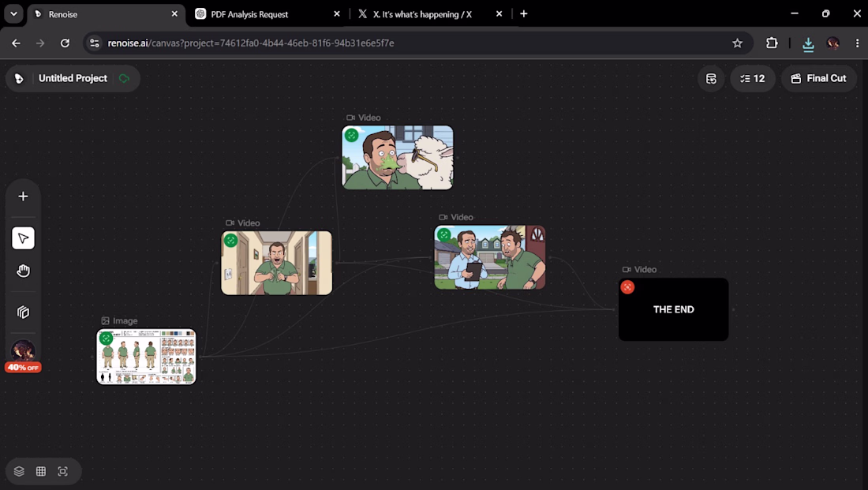Click the green status badge on hallway video
The height and width of the screenshot is (490, 868).
point(231,241)
